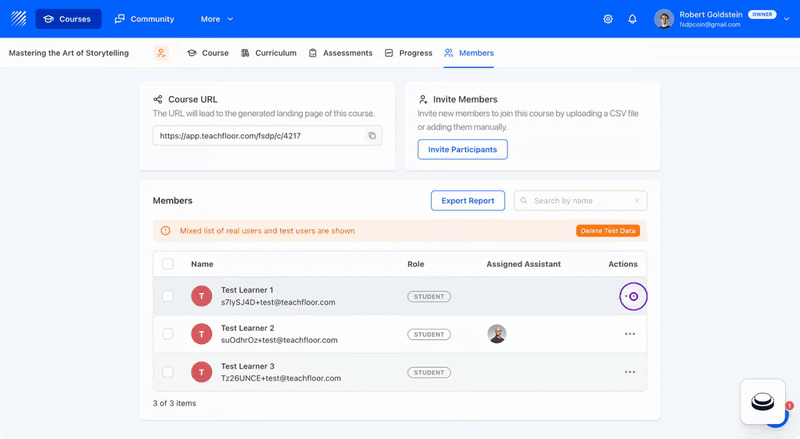The height and width of the screenshot is (439, 800).
Task: Open the settings gear icon
Action: (x=608, y=19)
